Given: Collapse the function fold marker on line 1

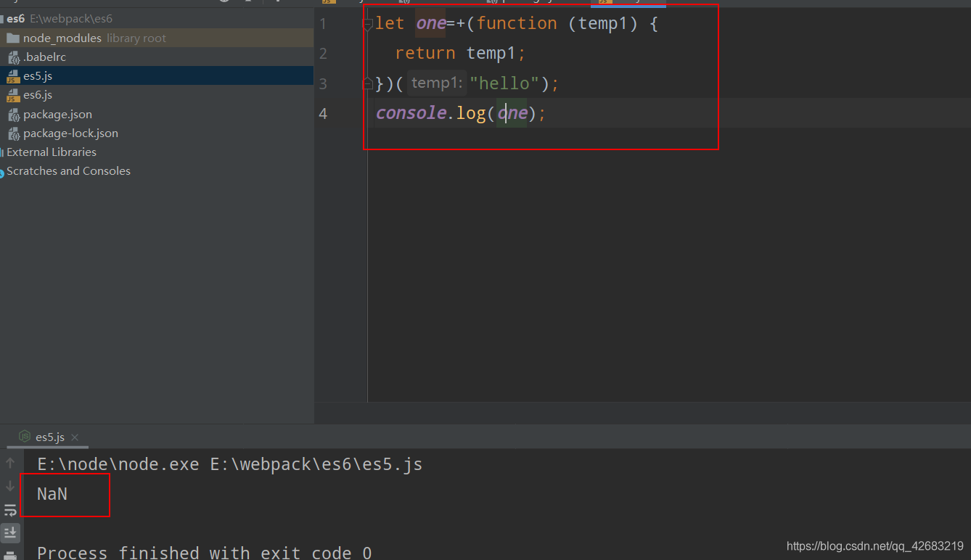Looking at the screenshot, I should (367, 24).
